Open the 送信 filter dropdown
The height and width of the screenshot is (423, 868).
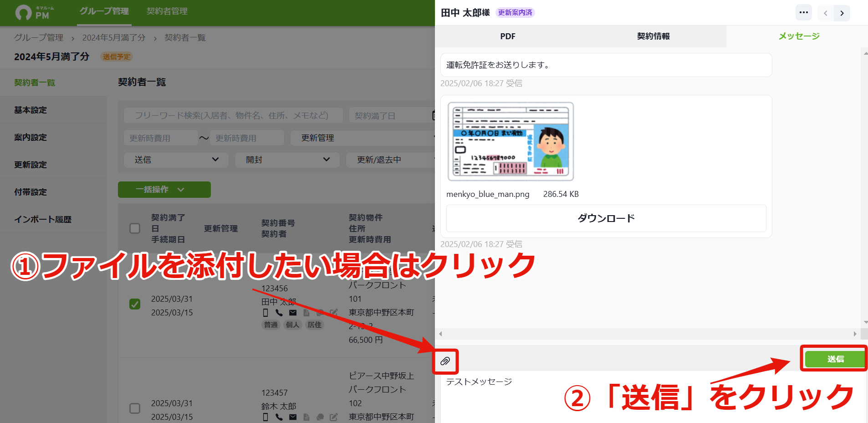176,160
